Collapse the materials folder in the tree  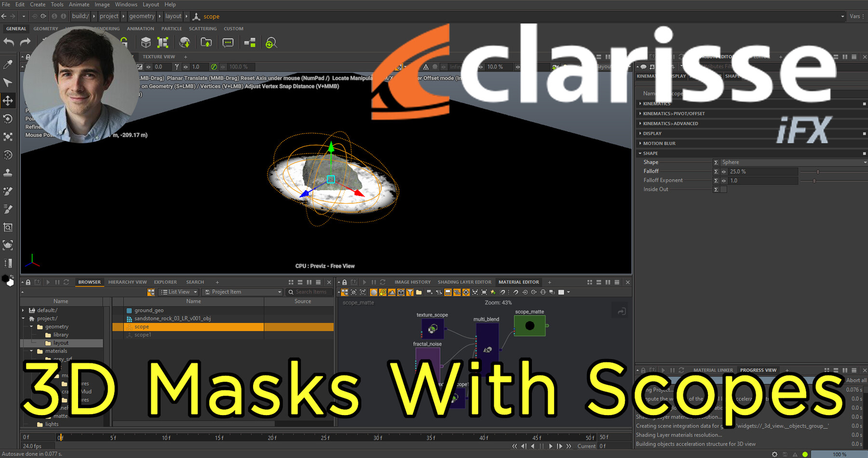31,351
